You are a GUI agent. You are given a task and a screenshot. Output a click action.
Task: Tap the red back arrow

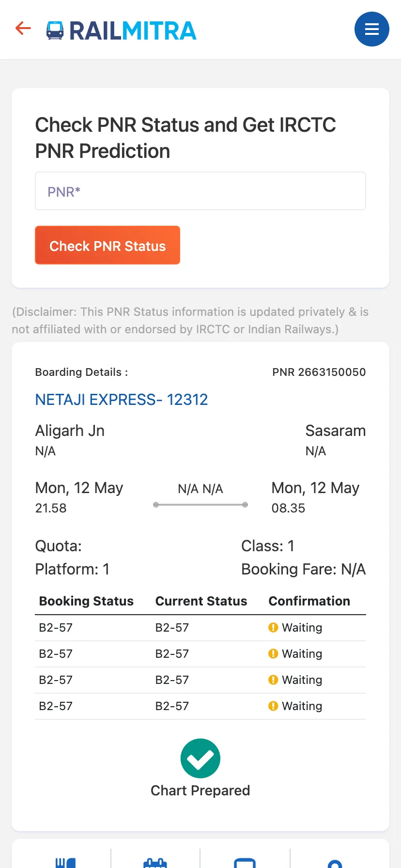click(23, 29)
